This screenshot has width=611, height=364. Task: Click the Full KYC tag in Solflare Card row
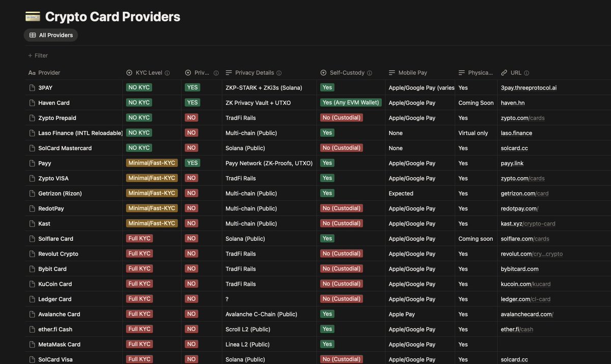pos(139,239)
